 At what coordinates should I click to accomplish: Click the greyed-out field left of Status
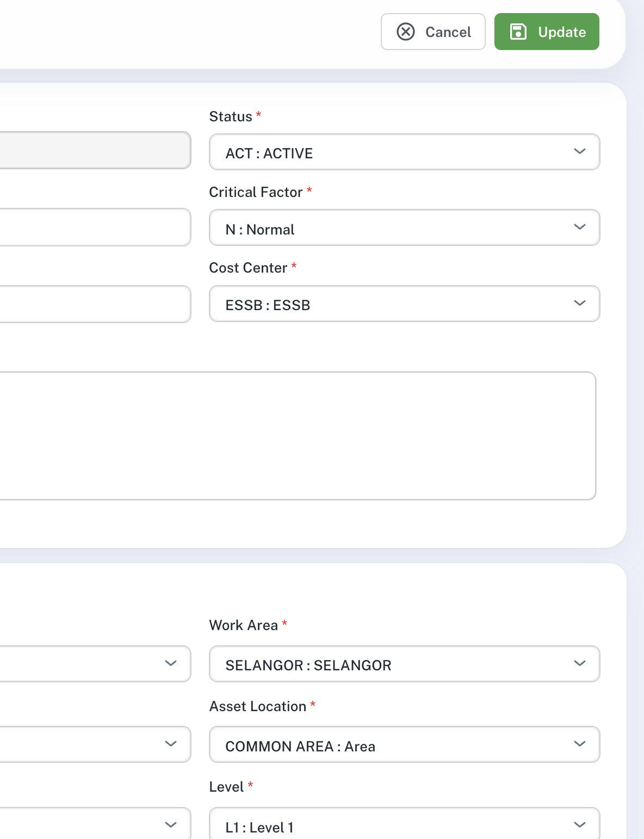(94, 151)
